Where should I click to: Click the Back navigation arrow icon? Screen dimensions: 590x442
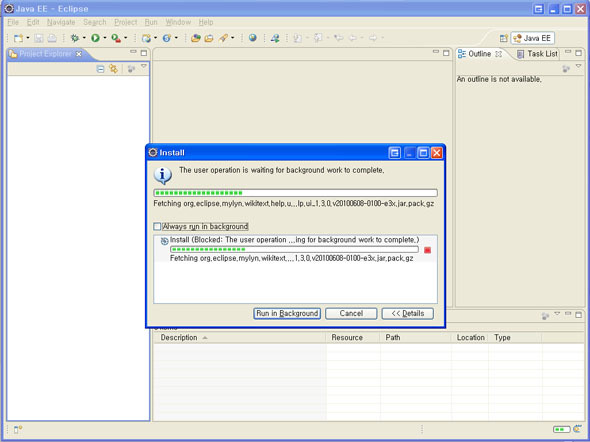[x=353, y=38]
